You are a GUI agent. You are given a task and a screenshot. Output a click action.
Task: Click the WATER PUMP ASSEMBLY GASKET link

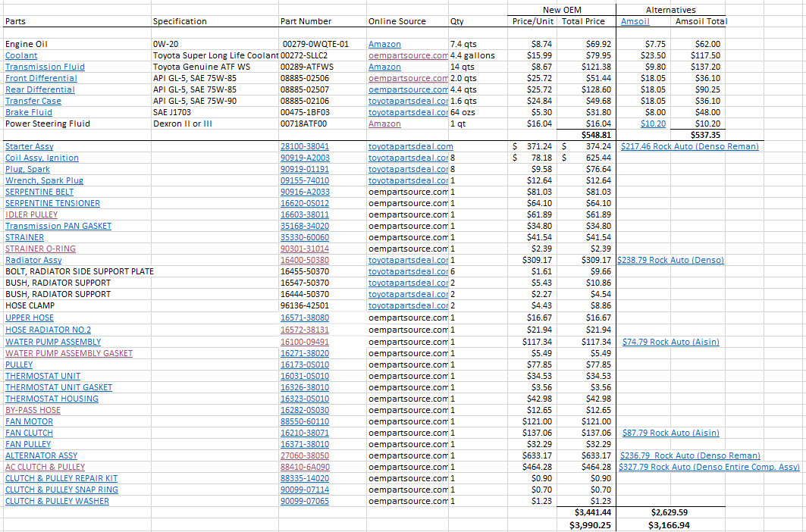pyautogui.click(x=69, y=353)
